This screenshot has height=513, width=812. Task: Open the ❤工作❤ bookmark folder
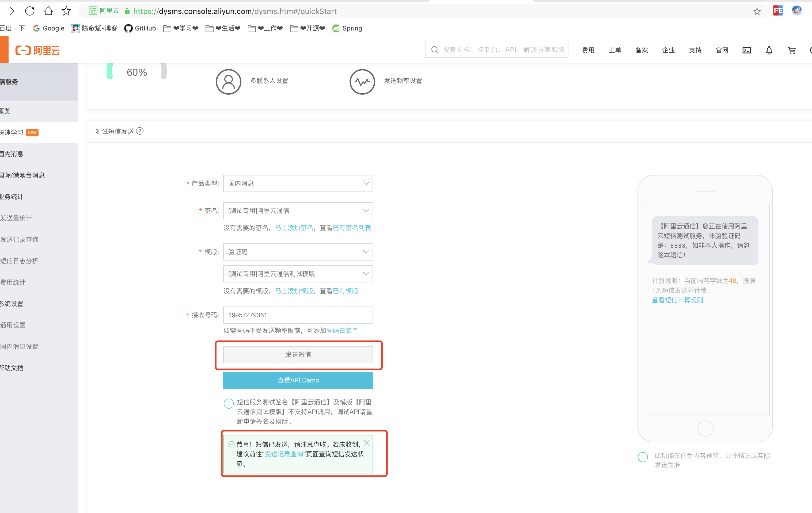(265, 28)
